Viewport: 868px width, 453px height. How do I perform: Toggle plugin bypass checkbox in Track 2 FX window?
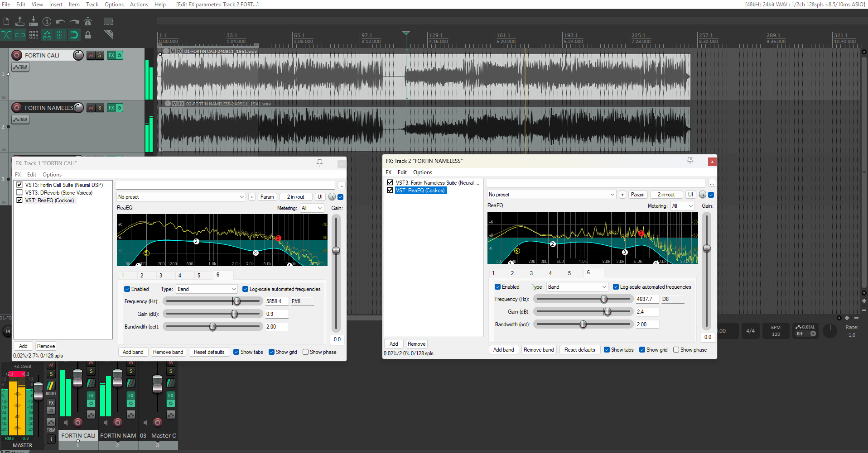click(x=711, y=195)
